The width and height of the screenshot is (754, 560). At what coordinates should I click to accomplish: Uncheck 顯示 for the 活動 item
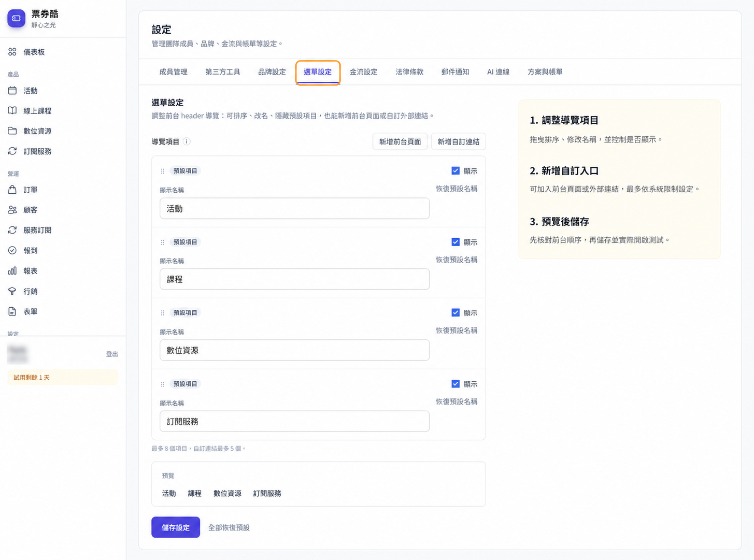click(x=456, y=170)
